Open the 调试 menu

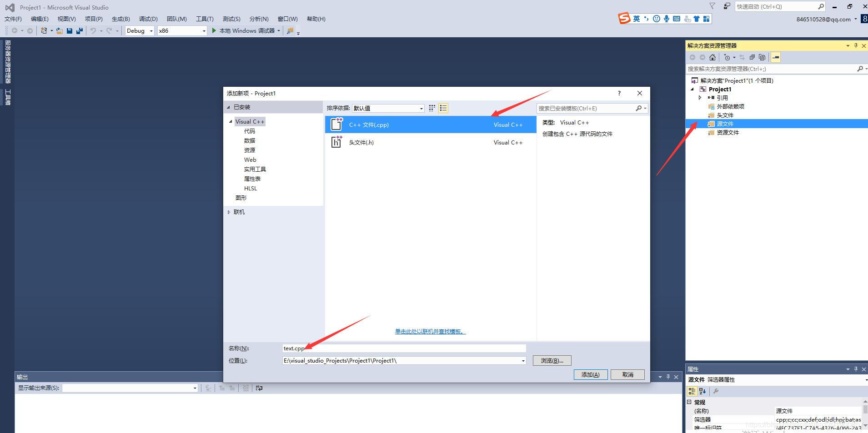[x=149, y=19]
